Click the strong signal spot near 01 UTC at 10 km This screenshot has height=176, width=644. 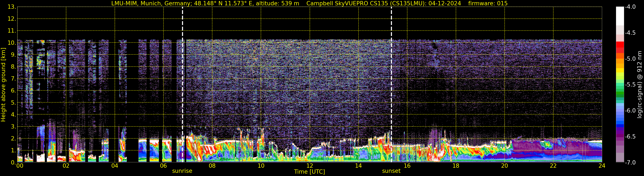tap(42, 41)
